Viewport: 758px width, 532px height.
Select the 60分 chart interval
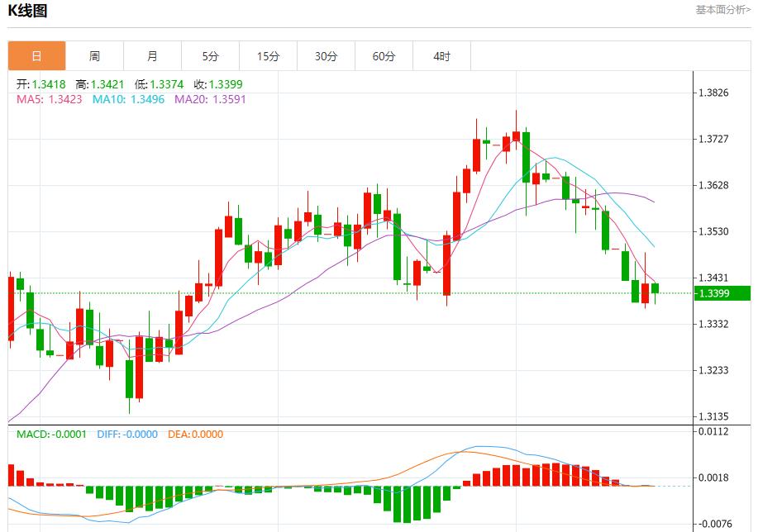[384, 56]
